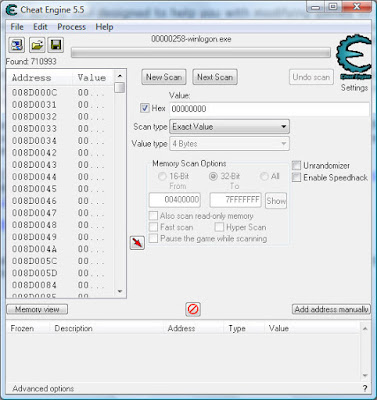
Task: Click the New Scan button
Action: coord(164,77)
